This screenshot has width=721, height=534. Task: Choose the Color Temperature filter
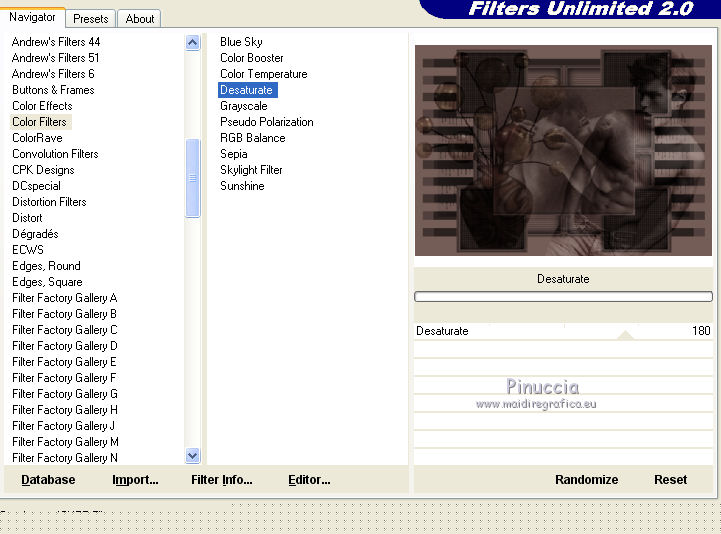pos(263,74)
